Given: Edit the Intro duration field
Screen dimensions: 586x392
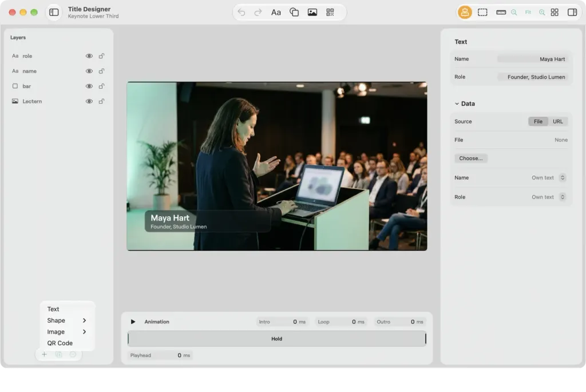Looking at the screenshot, I should point(282,322).
